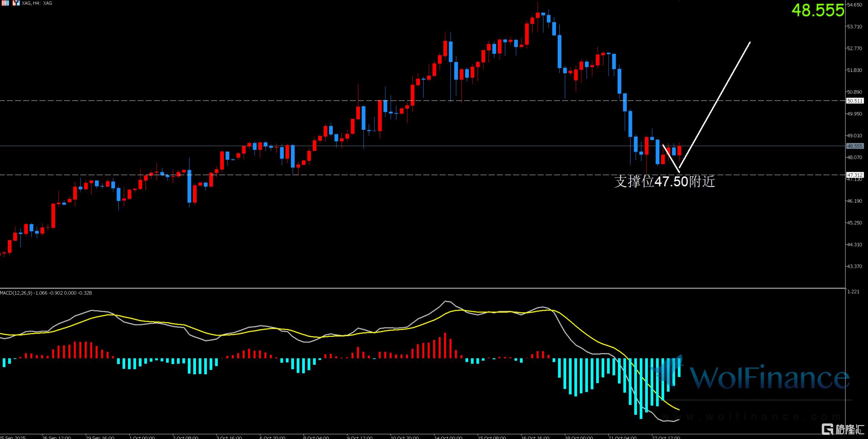Image resolution: width=868 pixels, height=439 pixels.
Task: Click the market watch grid icon
Action: [x=5, y=3]
